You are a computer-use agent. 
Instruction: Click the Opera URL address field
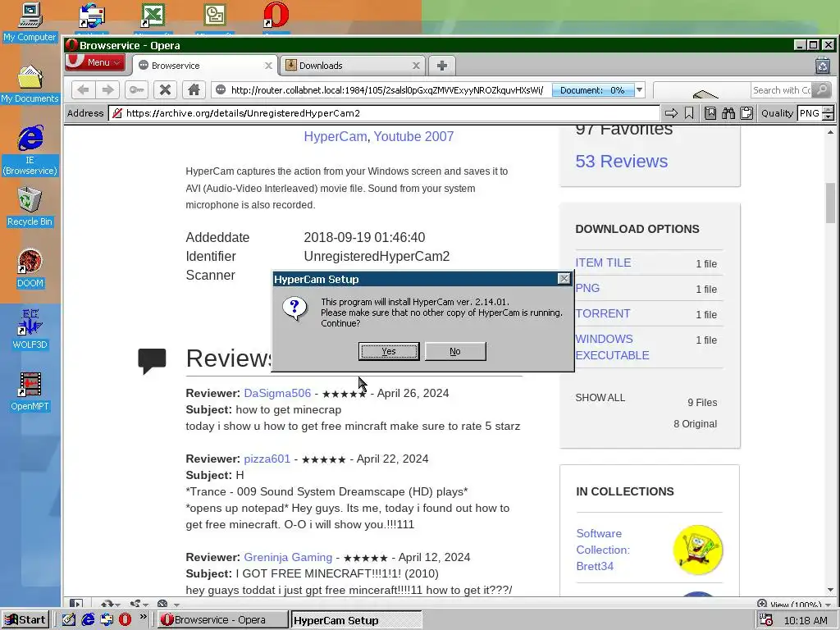pos(386,90)
